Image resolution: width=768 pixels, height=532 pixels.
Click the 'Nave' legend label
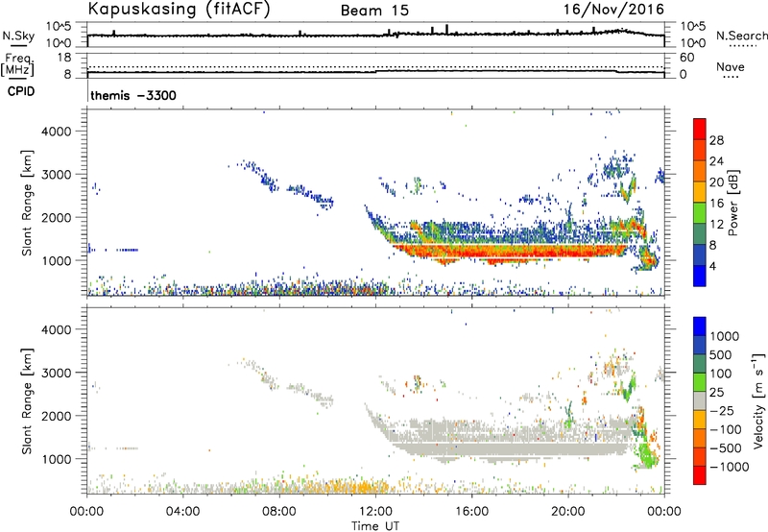click(x=731, y=66)
